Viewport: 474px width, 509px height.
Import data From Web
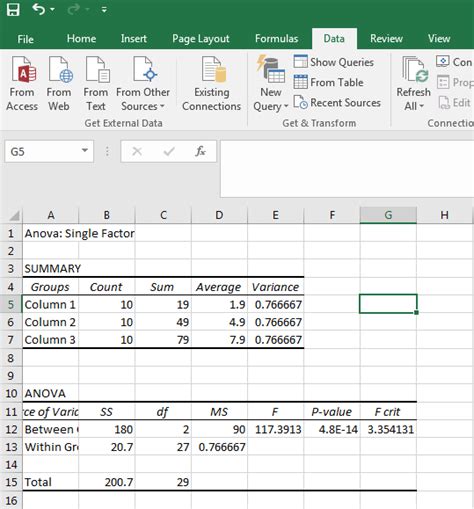pos(59,83)
